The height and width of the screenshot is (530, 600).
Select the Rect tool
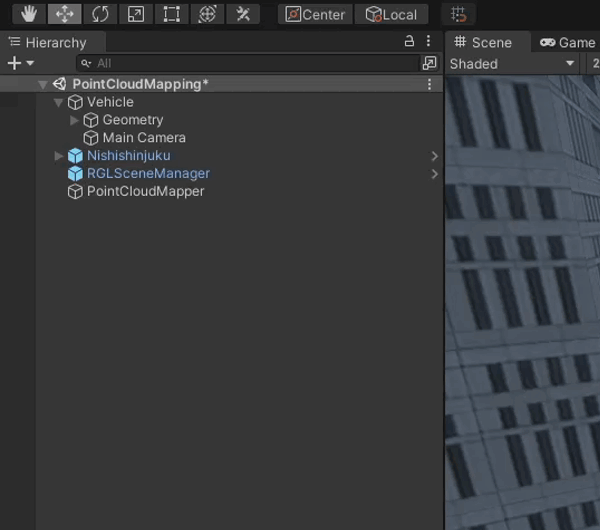[x=172, y=14]
